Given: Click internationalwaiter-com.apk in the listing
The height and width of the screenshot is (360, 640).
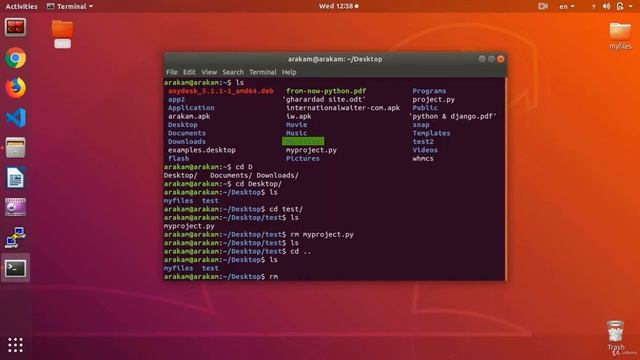Looking at the screenshot, I should [343, 108].
